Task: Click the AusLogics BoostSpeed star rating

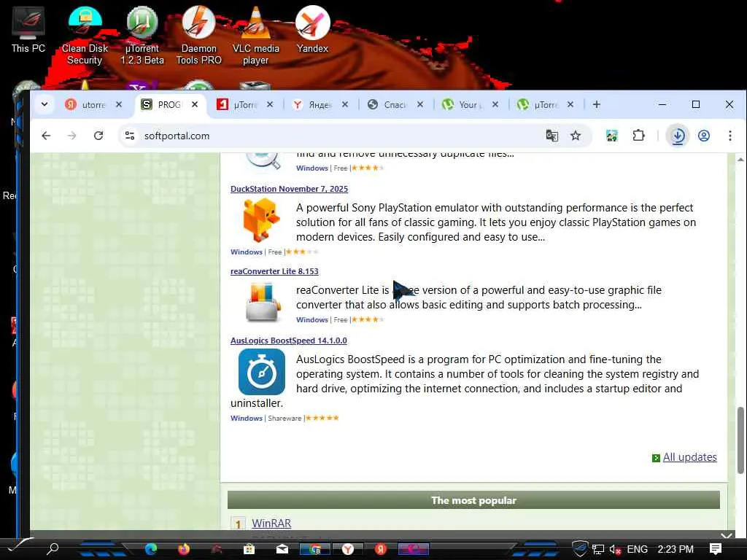Action: pyautogui.click(x=322, y=418)
